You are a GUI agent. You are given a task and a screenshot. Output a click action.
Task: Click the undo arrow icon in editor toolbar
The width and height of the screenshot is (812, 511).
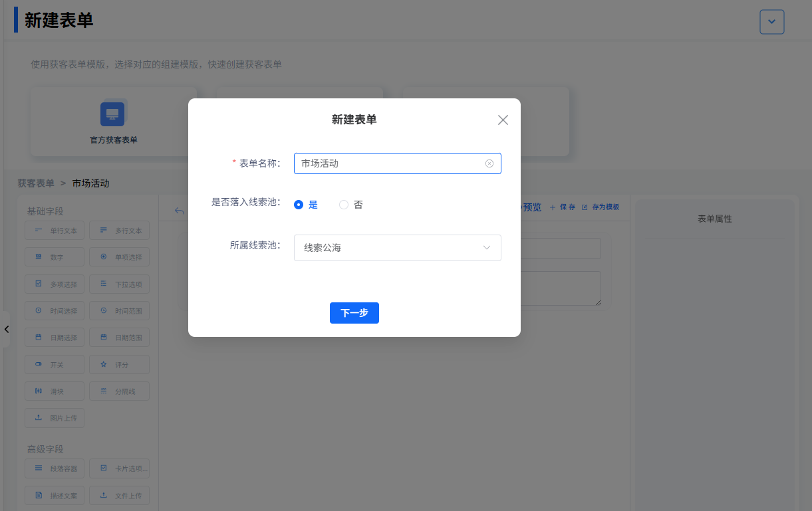click(179, 211)
